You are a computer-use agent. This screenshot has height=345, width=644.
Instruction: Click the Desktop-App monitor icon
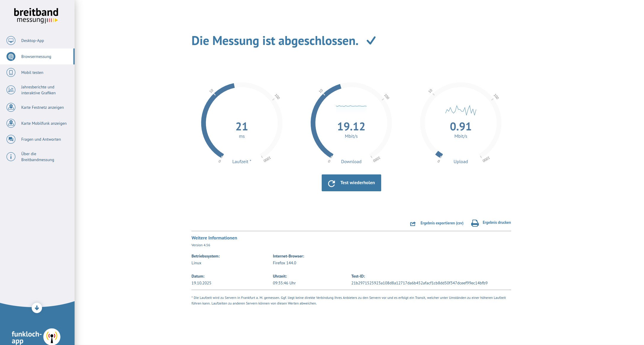pyautogui.click(x=11, y=41)
